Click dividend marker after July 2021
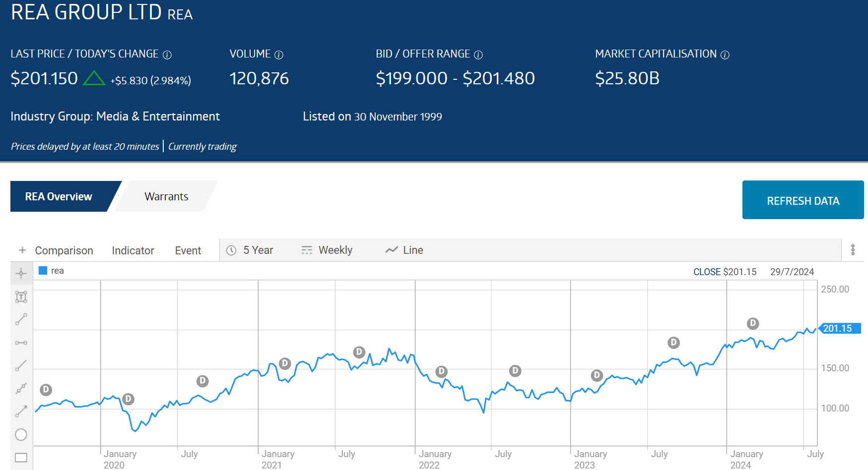The width and height of the screenshot is (868, 470). coord(359,352)
